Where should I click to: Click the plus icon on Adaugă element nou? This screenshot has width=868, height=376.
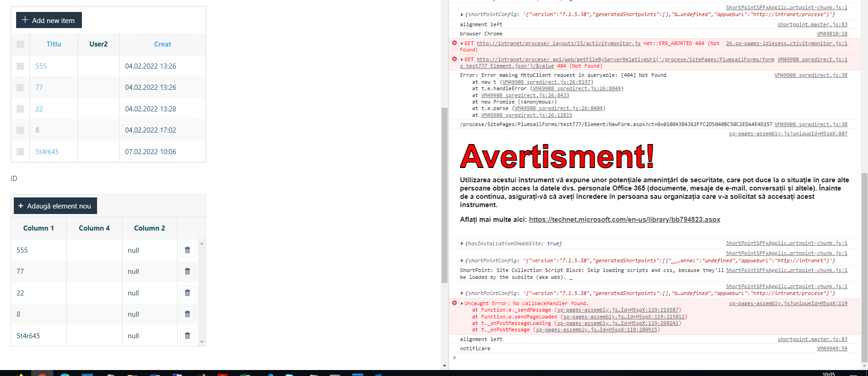point(21,206)
